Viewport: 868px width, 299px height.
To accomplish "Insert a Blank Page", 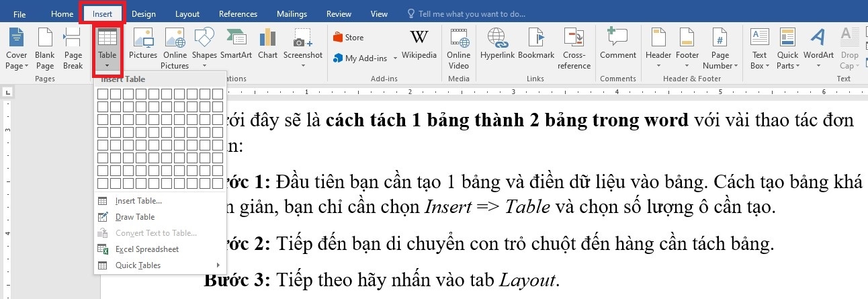I will point(45,48).
